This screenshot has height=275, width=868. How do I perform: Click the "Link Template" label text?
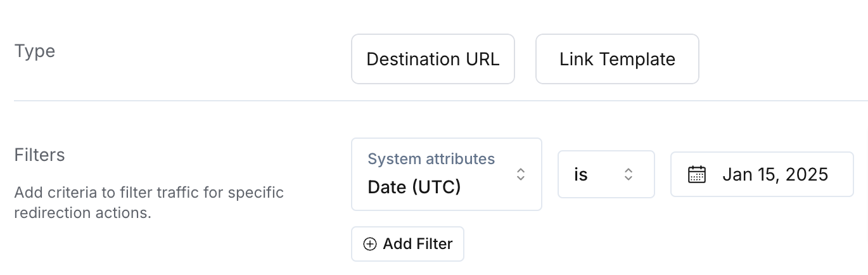(x=617, y=59)
